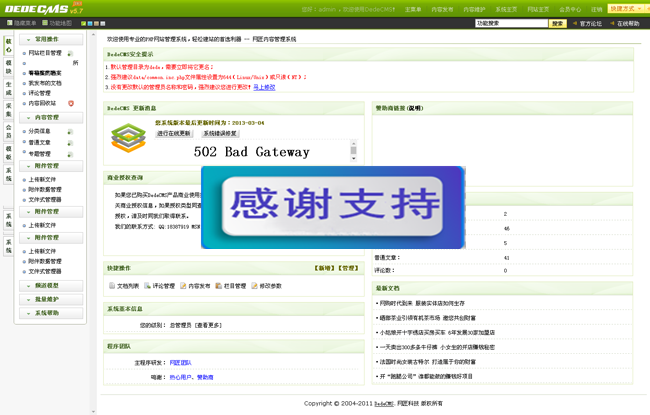Viewport: 650px width, 415px height.
Task: Click the arrow icon before 在线帮助
Action: tap(612, 23)
